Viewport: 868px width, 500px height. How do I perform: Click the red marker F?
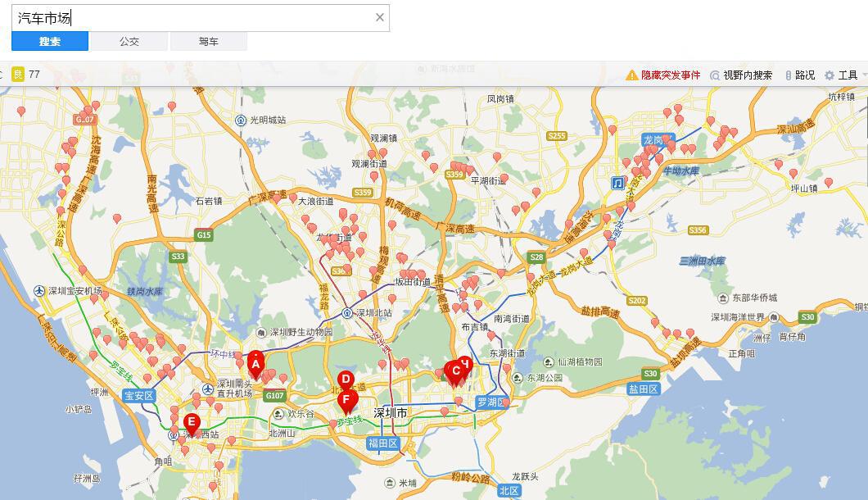pyautogui.click(x=346, y=400)
